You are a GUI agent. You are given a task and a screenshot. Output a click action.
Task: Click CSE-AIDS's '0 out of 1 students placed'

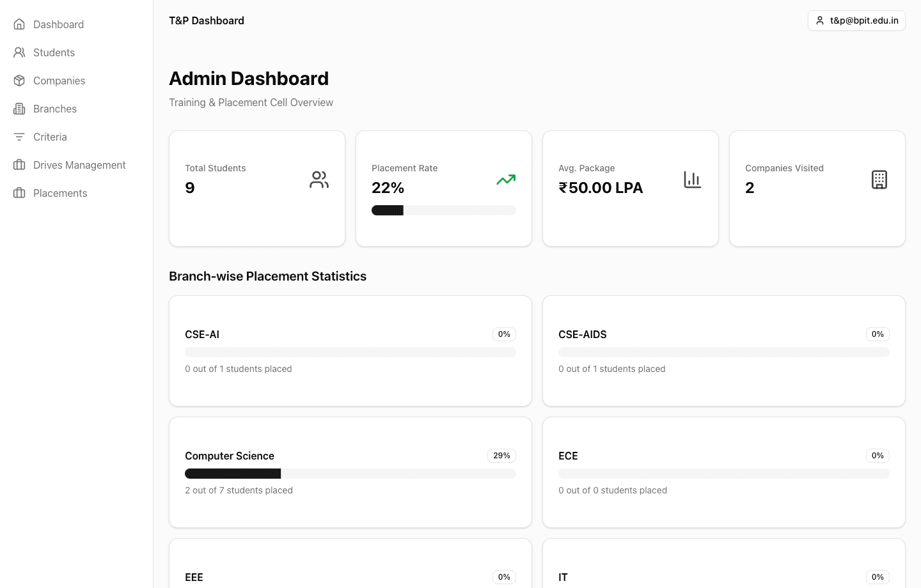click(x=612, y=369)
